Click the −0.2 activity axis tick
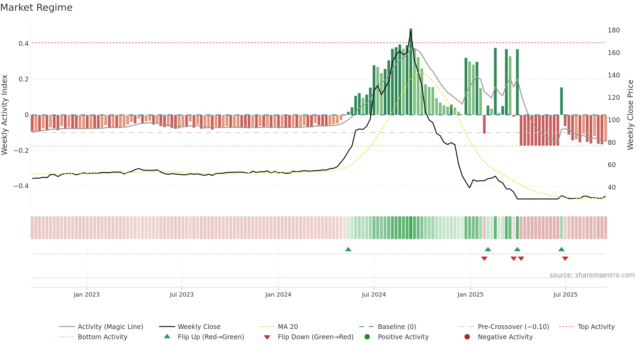The width and height of the screenshot is (644, 362). [21, 150]
